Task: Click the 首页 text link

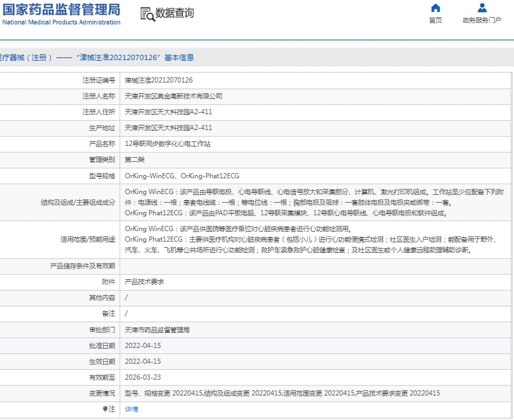Action: click(x=435, y=20)
